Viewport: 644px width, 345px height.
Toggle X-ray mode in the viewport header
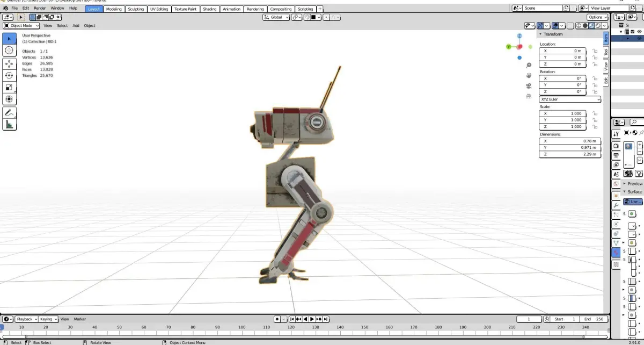(570, 25)
